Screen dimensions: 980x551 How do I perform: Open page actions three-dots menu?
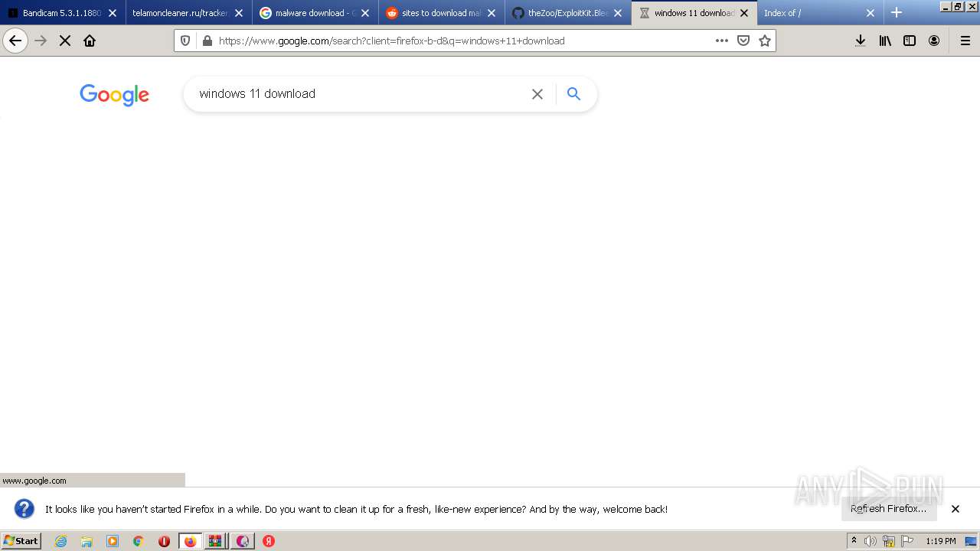[721, 41]
